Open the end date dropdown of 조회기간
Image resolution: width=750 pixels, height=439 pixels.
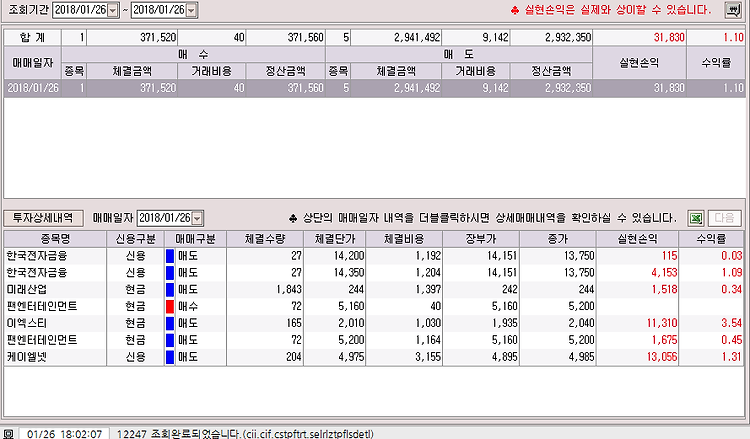click(191, 10)
